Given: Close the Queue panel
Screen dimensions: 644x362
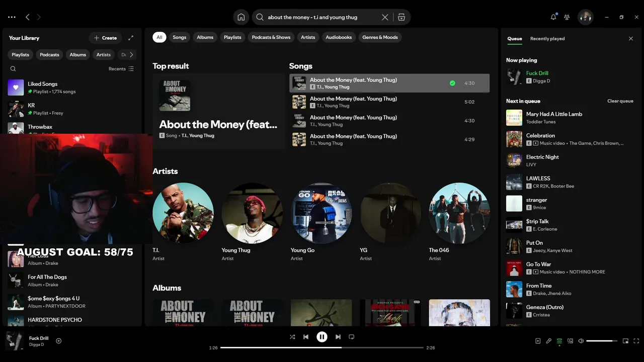Looking at the screenshot, I should pos(631,39).
